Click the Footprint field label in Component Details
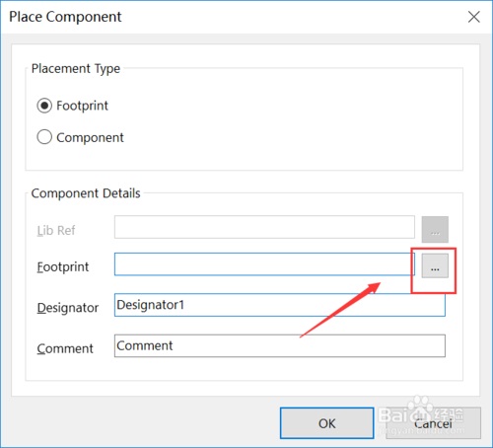This screenshot has height=448, width=493. (x=63, y=267)
